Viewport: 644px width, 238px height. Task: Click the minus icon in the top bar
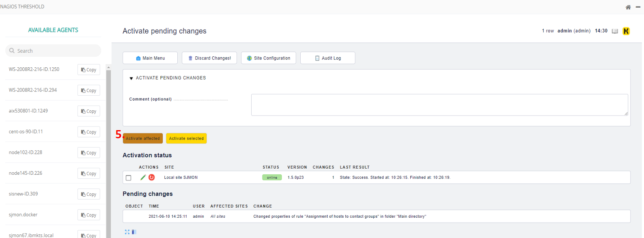coord(638,7)
